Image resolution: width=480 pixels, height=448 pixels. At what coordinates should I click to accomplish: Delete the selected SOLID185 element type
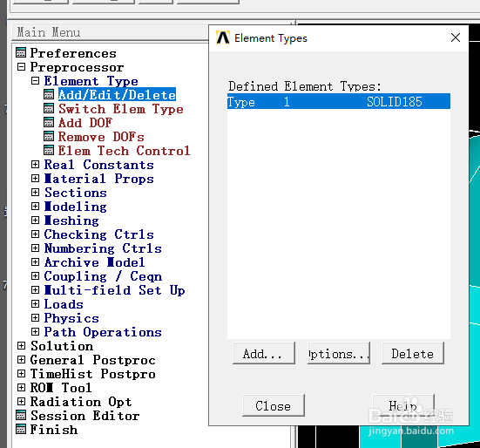413,353
